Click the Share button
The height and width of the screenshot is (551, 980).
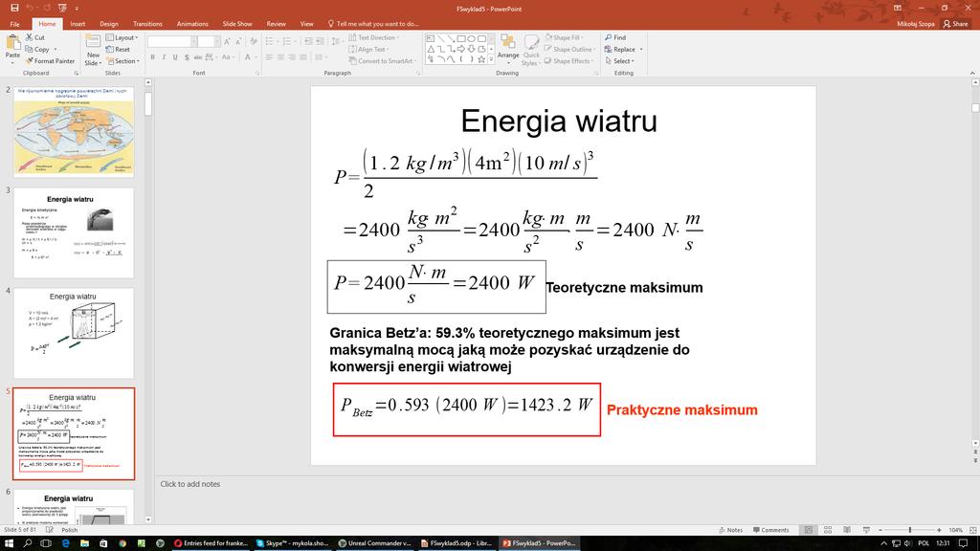click(x=956, y=24)
